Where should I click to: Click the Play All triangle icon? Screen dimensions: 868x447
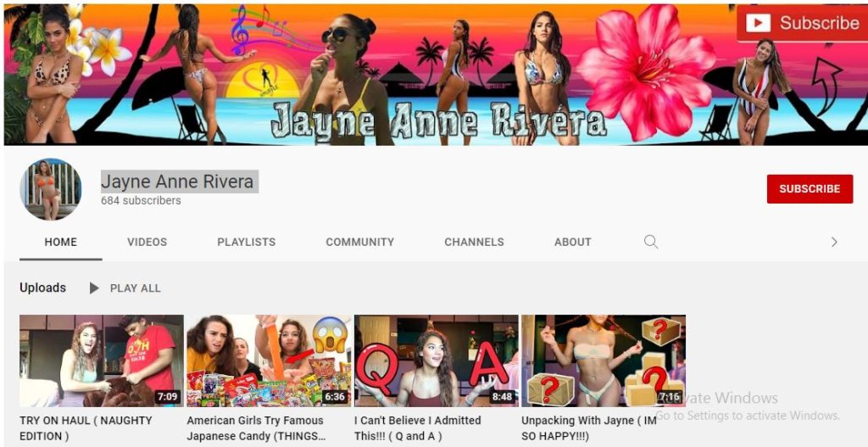tap(94, 288)
